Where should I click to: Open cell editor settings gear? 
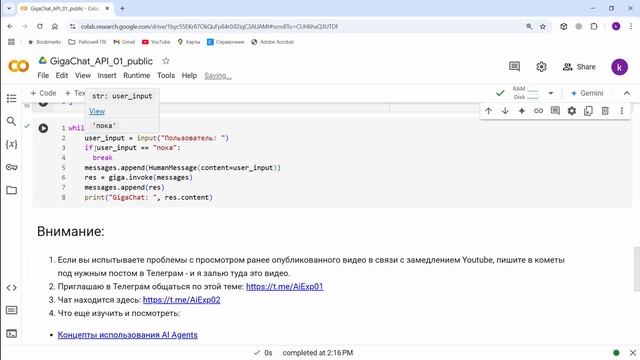572,111
